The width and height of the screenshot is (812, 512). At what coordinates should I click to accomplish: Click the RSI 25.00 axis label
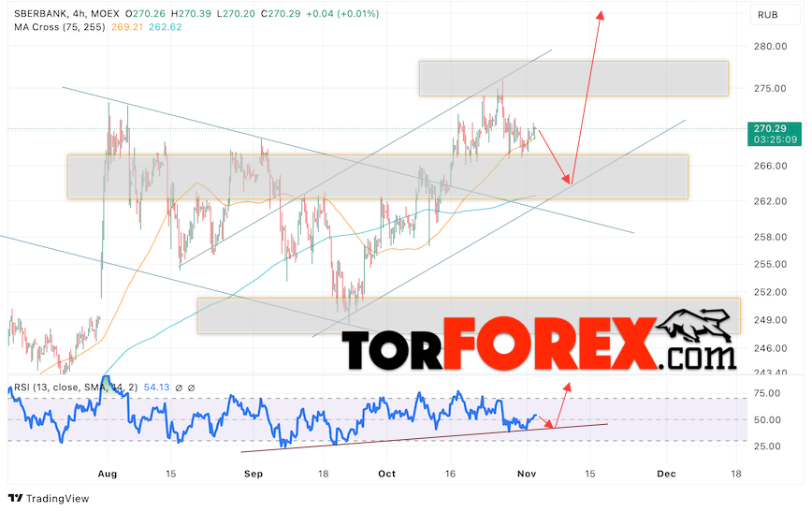pyautogui.click(x=767, y=446)
